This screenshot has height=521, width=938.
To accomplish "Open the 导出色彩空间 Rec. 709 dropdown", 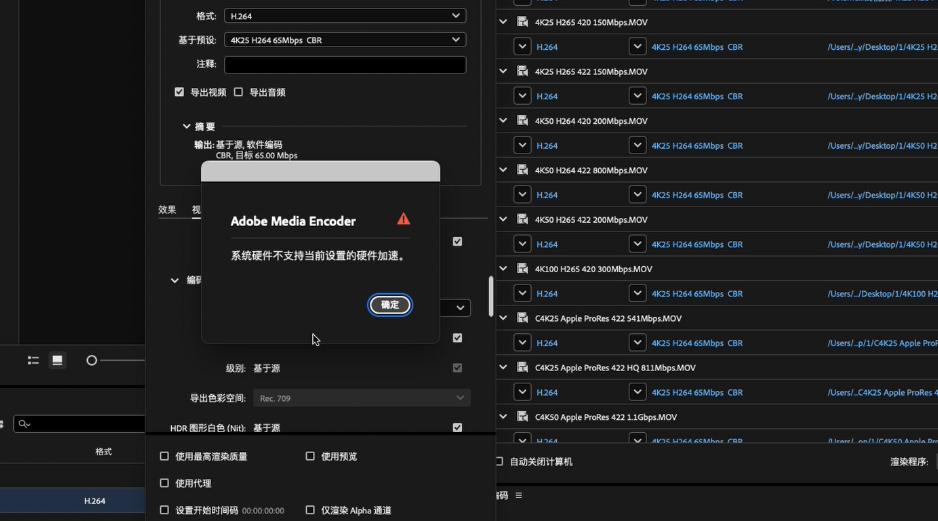I will (361, 398).
